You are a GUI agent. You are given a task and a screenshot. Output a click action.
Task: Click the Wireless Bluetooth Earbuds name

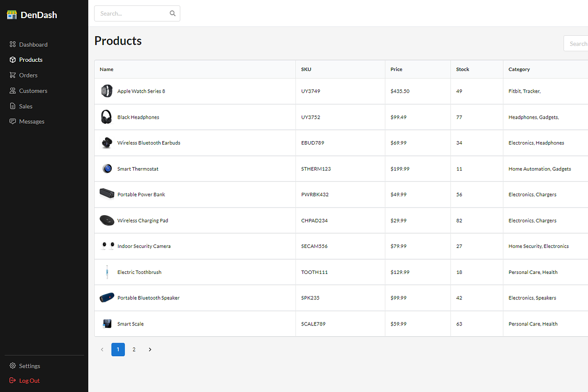click(149, 143)
